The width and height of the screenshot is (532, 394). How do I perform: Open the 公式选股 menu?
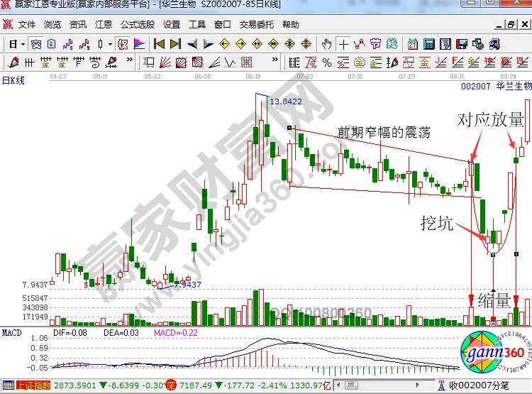137,24
